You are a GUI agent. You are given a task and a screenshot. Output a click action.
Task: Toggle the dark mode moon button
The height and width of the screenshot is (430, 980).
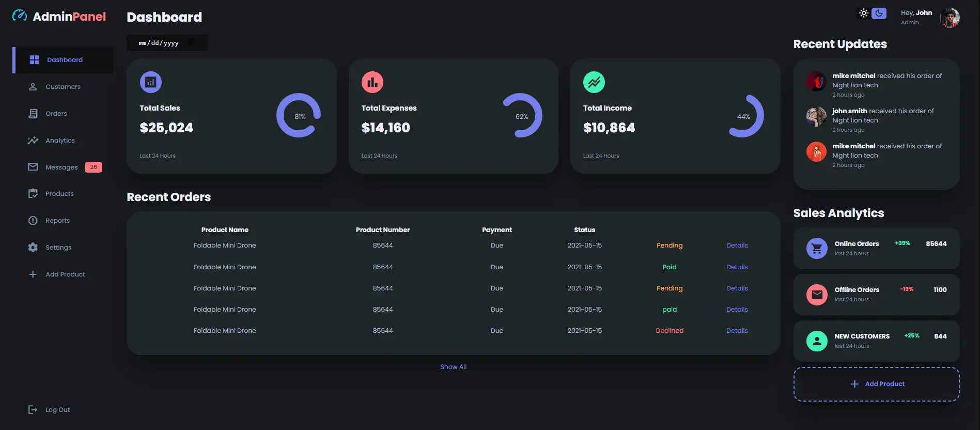pos(879,13)
